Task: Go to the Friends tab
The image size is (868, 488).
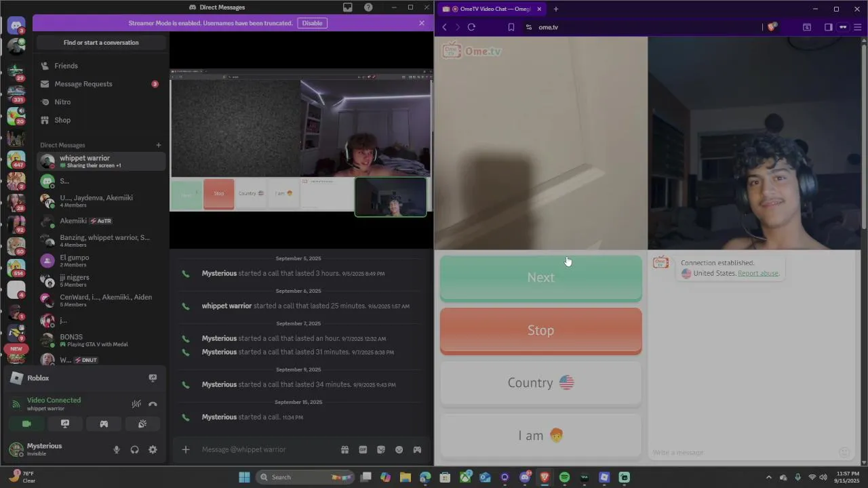Action: [x=101, y=66]
